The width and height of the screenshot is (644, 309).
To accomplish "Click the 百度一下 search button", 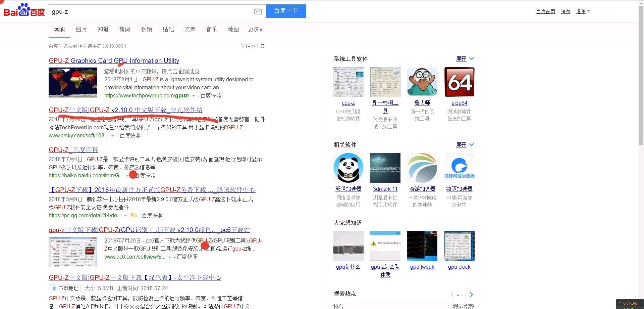I will tap(286, 11).
